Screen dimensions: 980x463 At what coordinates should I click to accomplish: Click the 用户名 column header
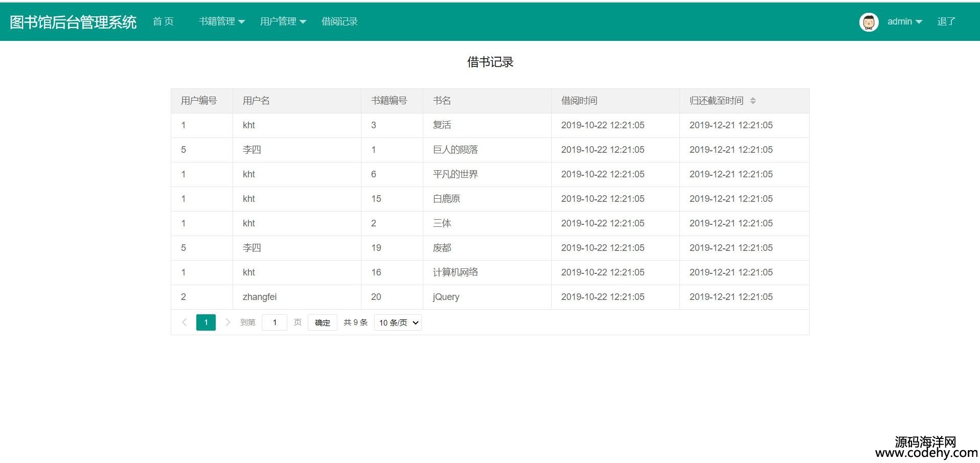(256, 101)
